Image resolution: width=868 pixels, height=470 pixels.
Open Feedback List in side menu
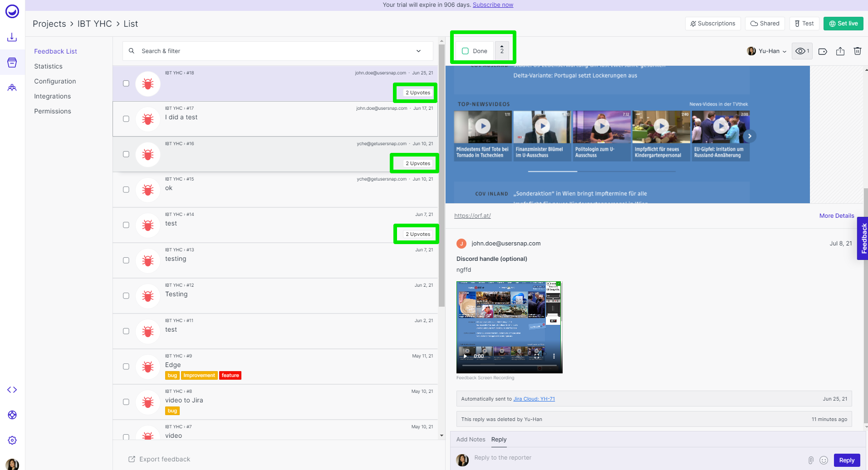(55, 51)
